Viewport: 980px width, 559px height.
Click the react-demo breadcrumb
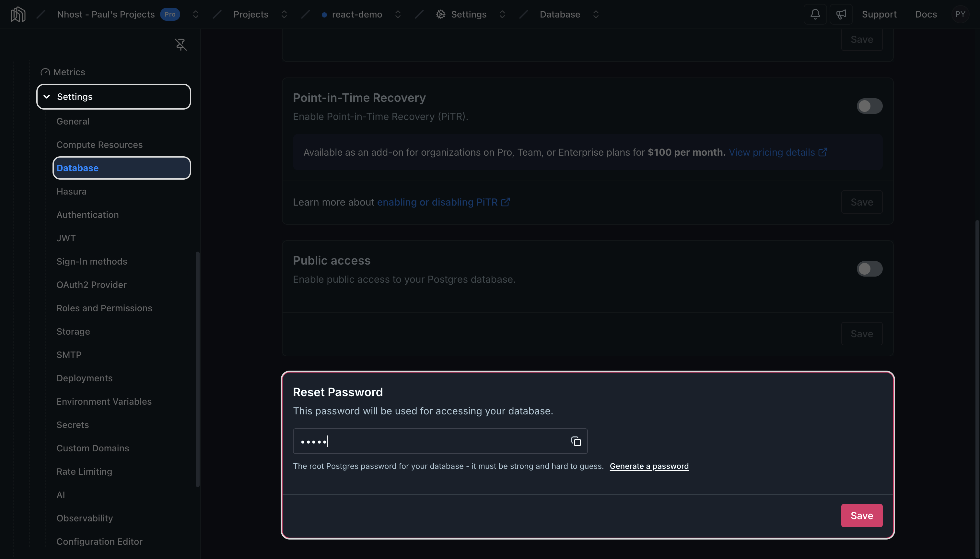coord(357,15)
